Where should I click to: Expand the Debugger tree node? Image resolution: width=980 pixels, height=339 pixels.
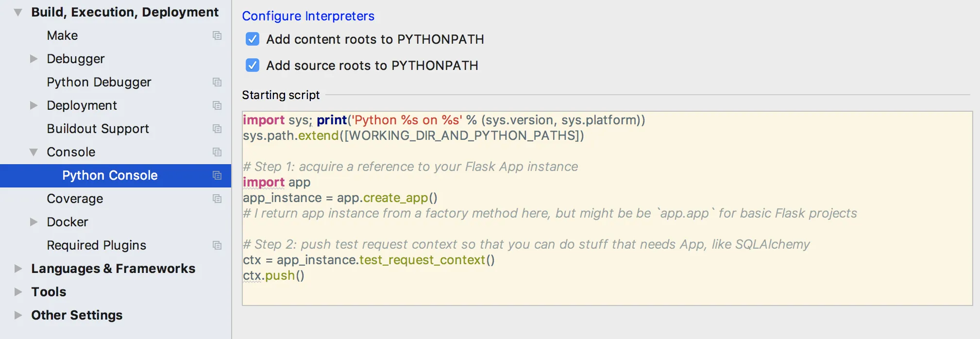pyautogui.click(x=34, y=59)
